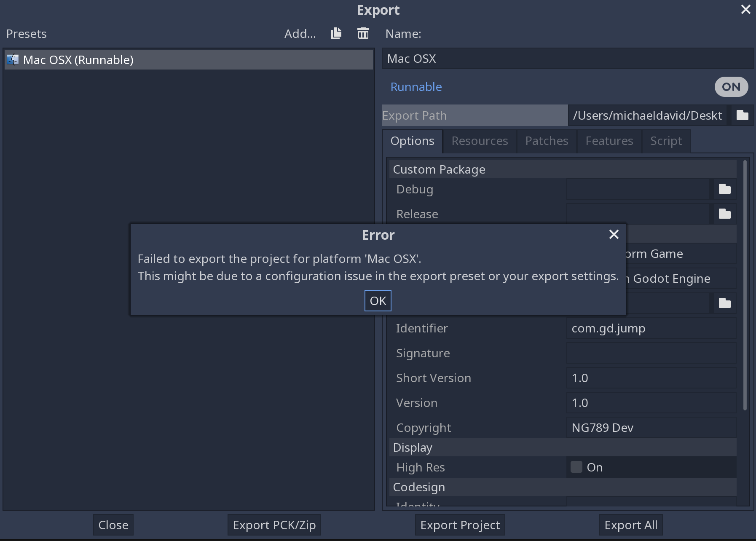Screen dimensions: 756x541
Task: Switch to the Options tab
Action: (x=412, y=141)
